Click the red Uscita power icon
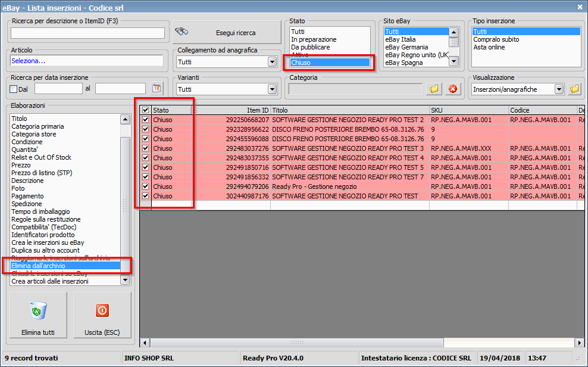The width and height of the screenshot is (588, 367). (x=102, y=310)
